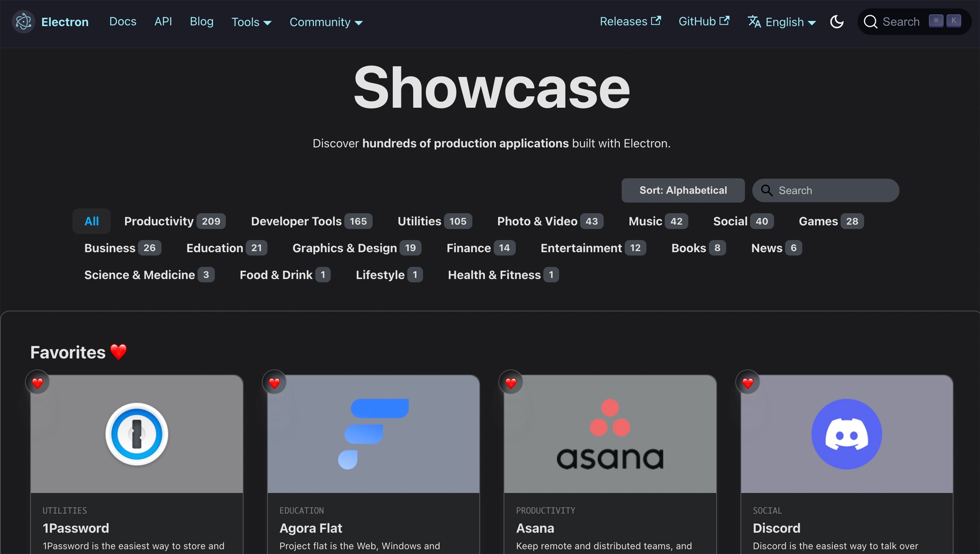The height and width of the screenshot is (554, 980).
Task: Go to Electron home via title
Action: tap(65, 22)
